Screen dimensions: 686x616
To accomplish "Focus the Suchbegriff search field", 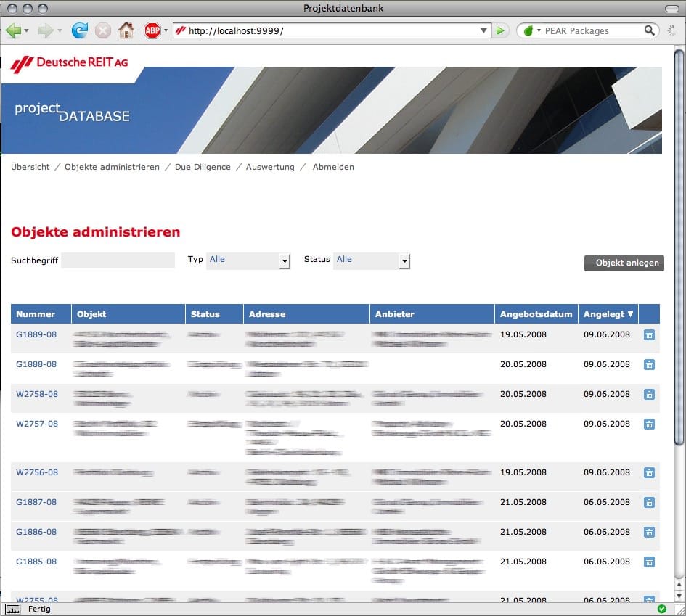I will 118,260.
